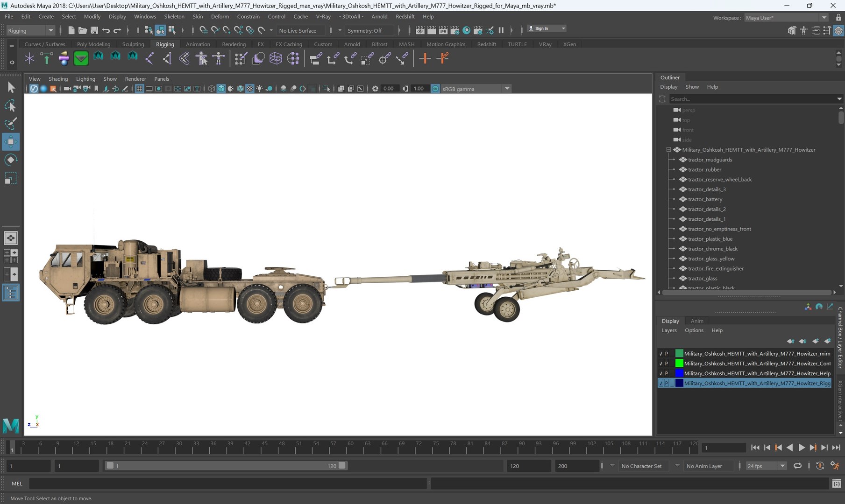Image resolution: width=845 pixels, height=504 pixels.
Task: Toggle playback P on Howitzer_Cont layer
Action: click(x=667, y=364)
